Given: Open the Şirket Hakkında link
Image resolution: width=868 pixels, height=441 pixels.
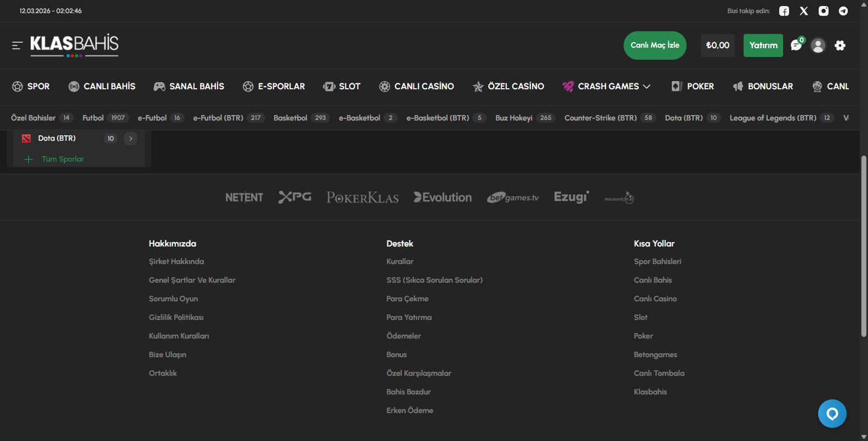Looking at the screenshot, I should click(176, 262).
